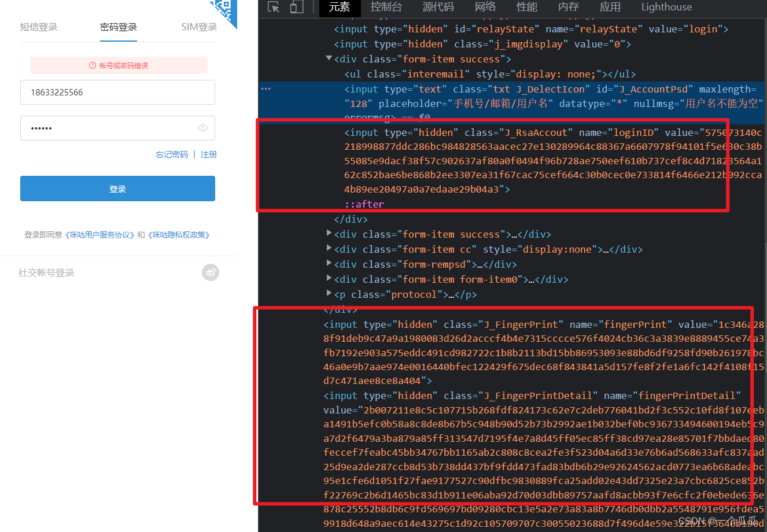Switch to 短信登录 SMS login tab
Image resolution: width=767 pixels, height=532 pixels.
[x=39, y=27]
